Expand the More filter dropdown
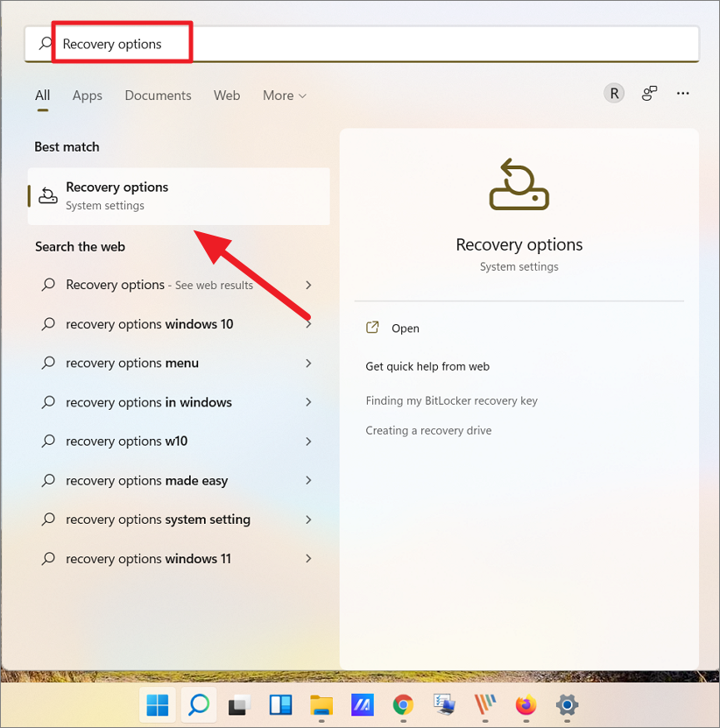Viewport: 720px width, 728px height. (x=285, y=95)
